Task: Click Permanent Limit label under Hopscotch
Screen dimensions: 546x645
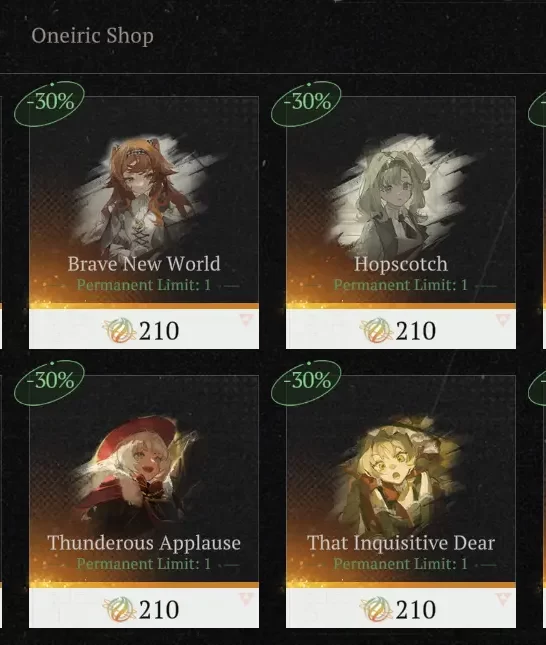Action: 401,285
